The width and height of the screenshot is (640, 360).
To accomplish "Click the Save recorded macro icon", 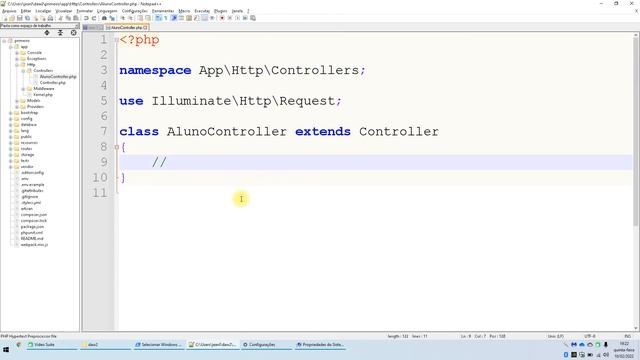I will 253,18.
